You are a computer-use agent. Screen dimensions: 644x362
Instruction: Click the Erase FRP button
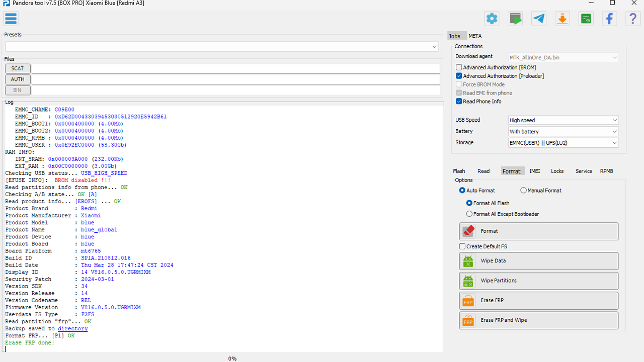[539, 301]
